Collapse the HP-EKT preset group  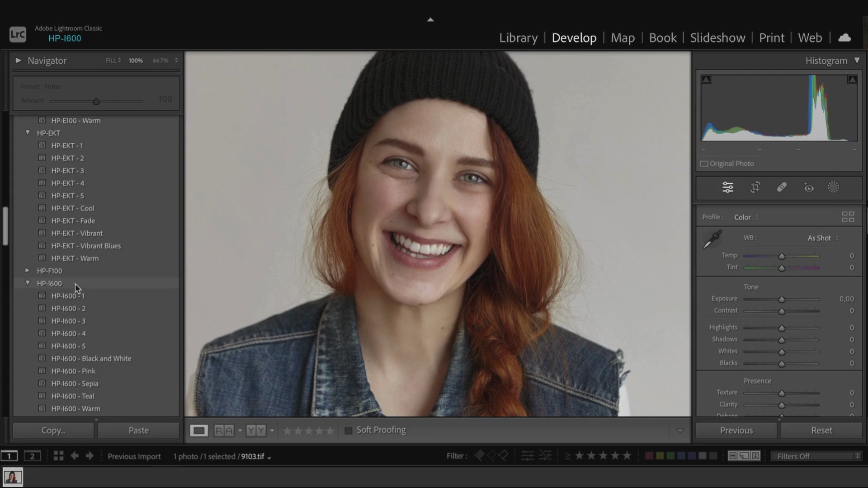28,133
